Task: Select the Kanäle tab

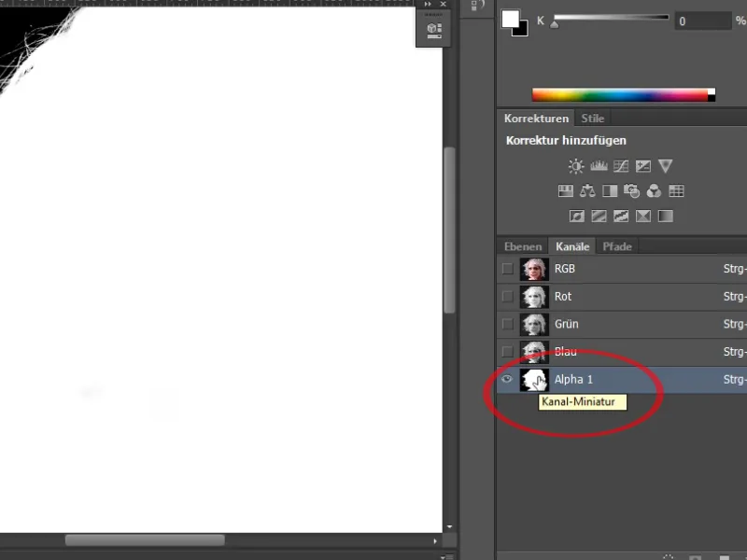Action: pos(572,246)
